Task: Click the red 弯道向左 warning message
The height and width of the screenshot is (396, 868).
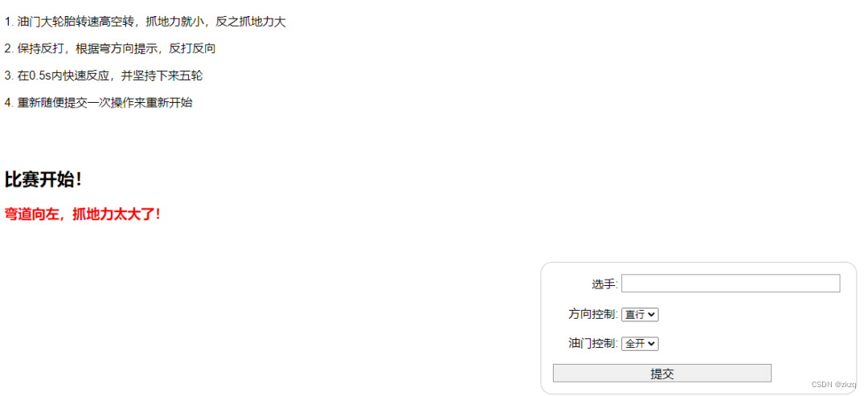Action: 83,214
